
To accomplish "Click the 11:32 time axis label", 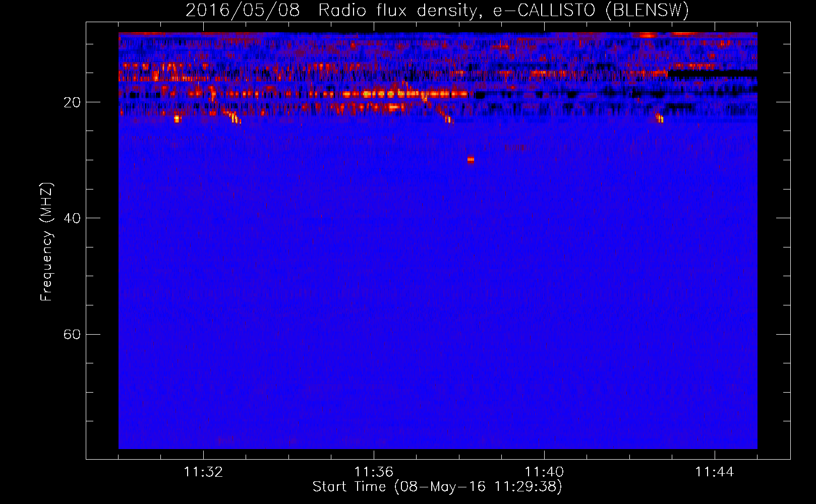I will coord(203,472).
